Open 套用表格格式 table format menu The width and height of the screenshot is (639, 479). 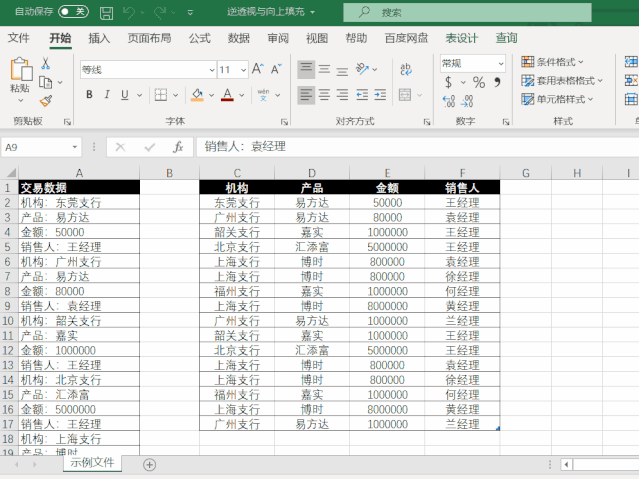click(x=562, y=81)
